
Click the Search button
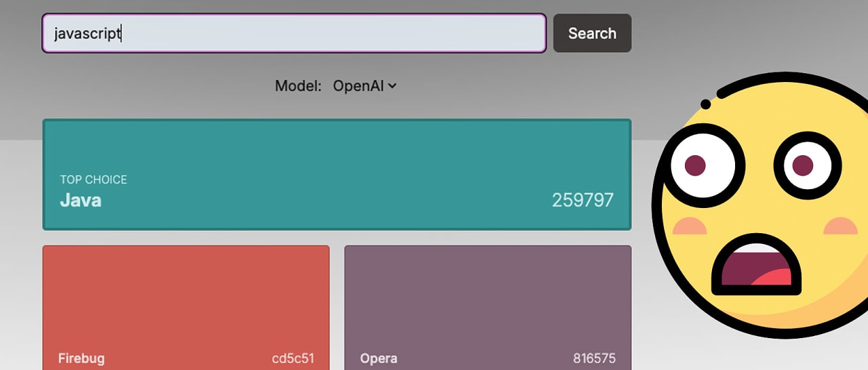pyautogui.click(x=592, y=33)
